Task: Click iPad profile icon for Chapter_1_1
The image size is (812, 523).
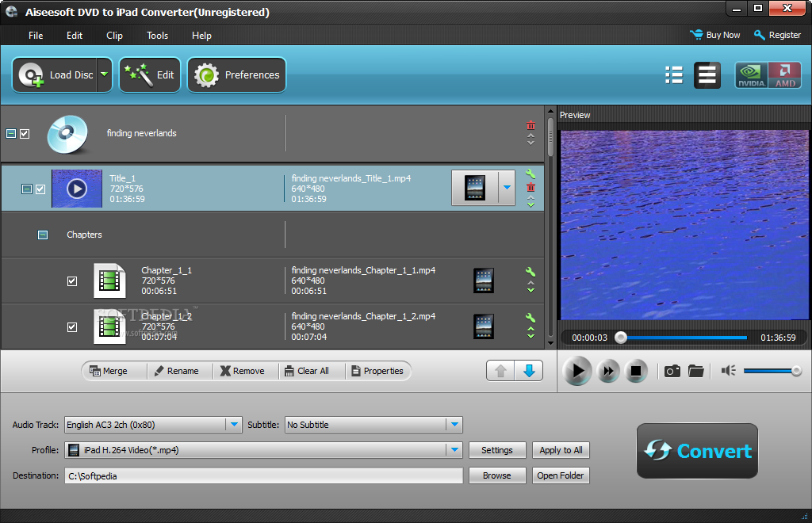Action: 483,281
